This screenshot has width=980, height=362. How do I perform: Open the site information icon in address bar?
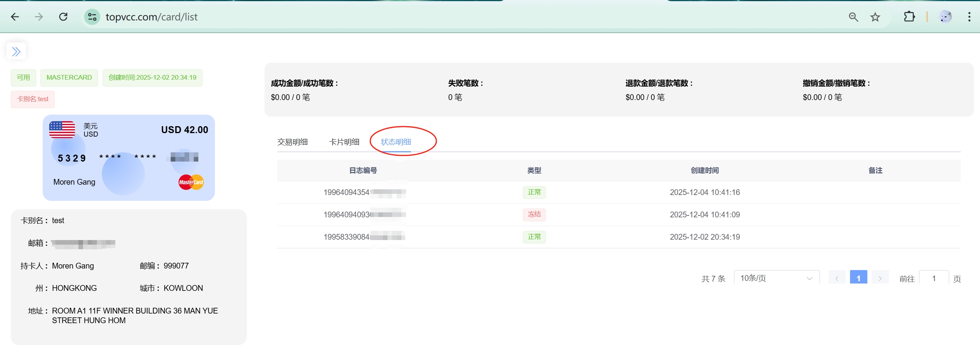tap(92, 17)
